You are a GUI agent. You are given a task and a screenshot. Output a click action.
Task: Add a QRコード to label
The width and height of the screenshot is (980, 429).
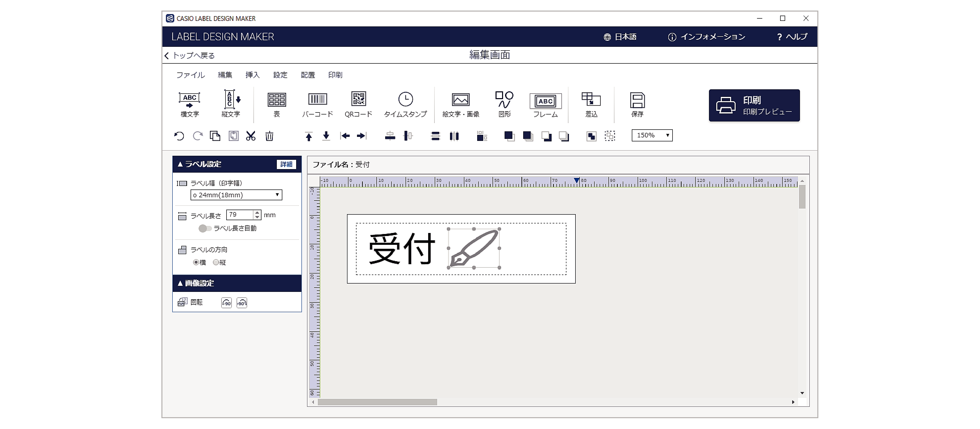click(358, 104)
